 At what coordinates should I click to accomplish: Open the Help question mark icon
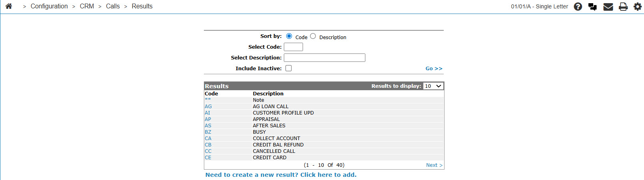(578, 6)
